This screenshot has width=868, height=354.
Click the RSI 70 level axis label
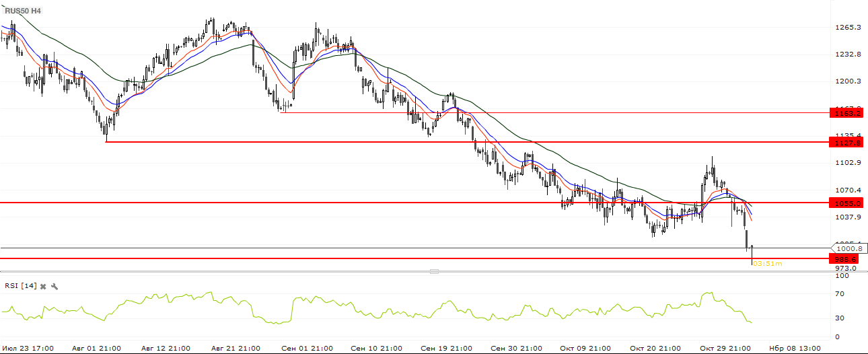click(x=840, y=294)
